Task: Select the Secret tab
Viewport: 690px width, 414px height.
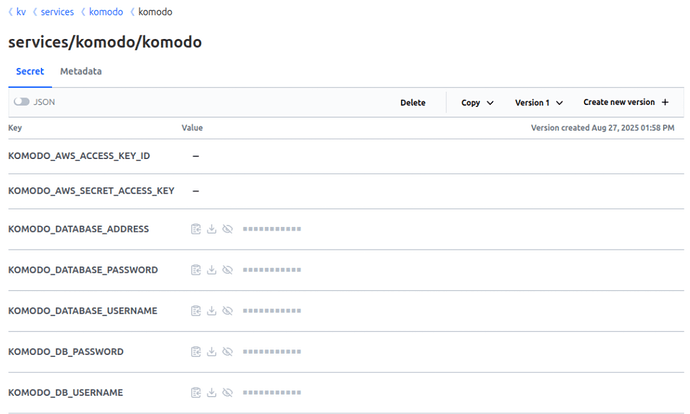Action: tap(30, 72)
